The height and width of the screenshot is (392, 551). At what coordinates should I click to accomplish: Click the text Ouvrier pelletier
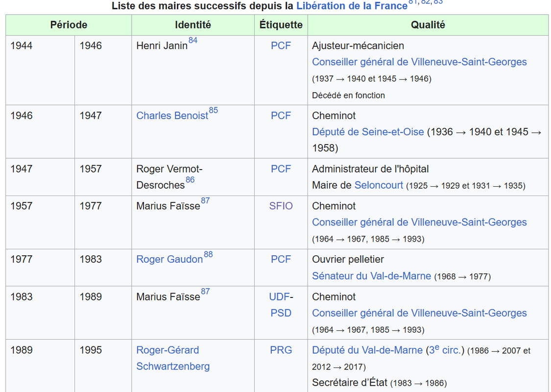pyautogui.click(x=348, y=260)
